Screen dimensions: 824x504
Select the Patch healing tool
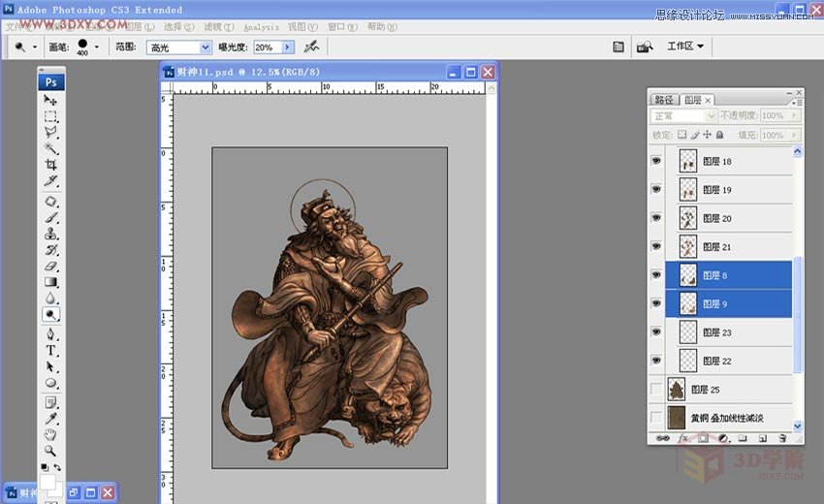pyautogui.click(x=50, y=202)
